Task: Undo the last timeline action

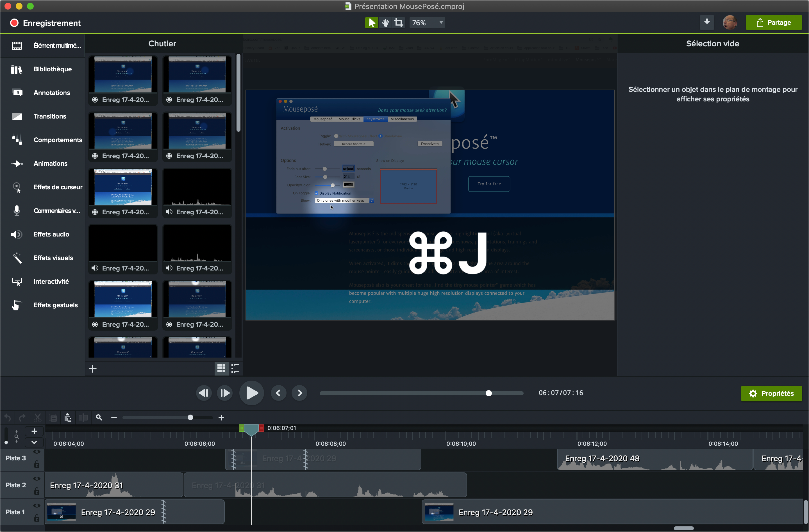Action: [x=8, y=418]
